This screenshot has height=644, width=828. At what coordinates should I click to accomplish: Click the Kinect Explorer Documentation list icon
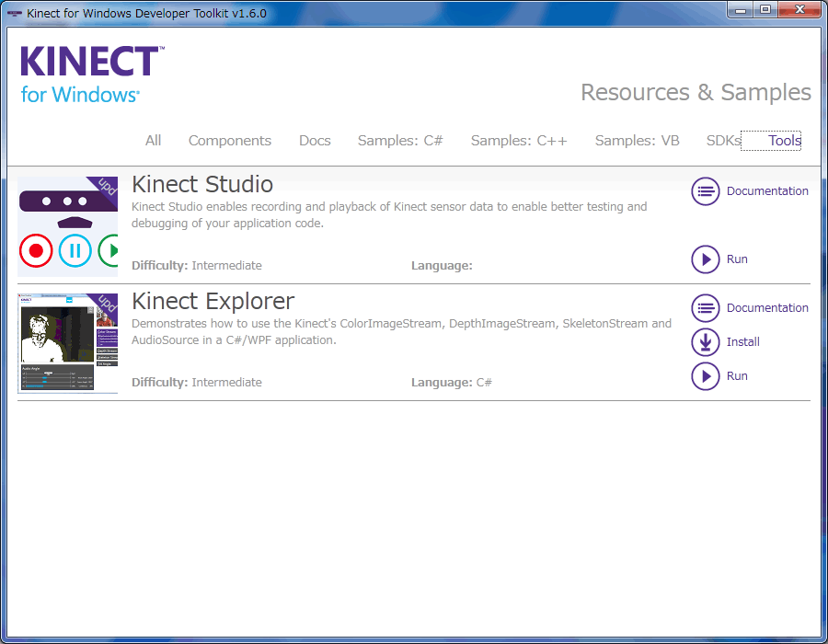[x=705, y=308]
